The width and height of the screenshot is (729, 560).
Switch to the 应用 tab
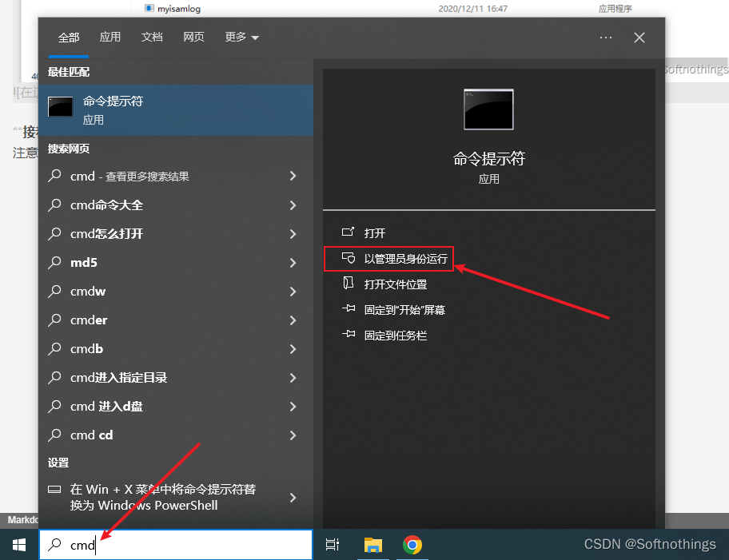tap(110, 38)
